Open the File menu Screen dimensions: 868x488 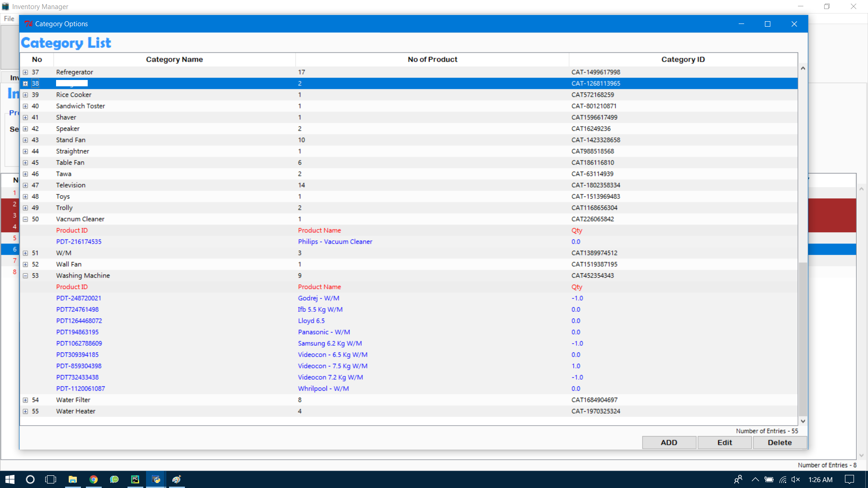point(9,19)
